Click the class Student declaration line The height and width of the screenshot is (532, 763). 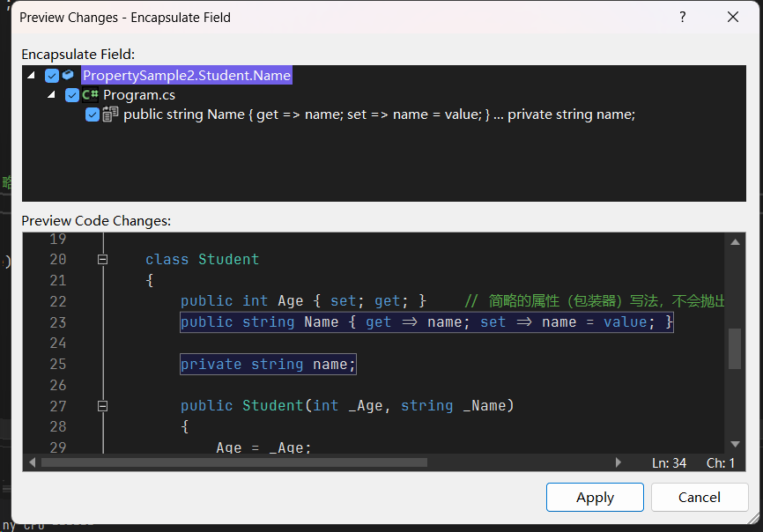click(202, 260)
